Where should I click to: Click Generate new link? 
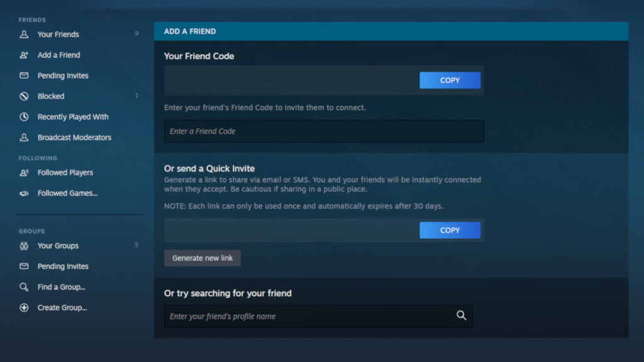coord(202,258)
